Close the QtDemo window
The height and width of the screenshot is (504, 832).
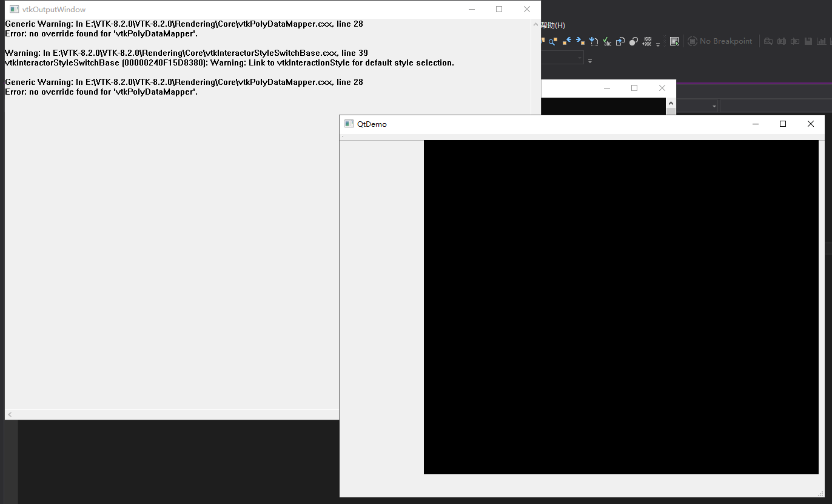(x=811, y=124)
